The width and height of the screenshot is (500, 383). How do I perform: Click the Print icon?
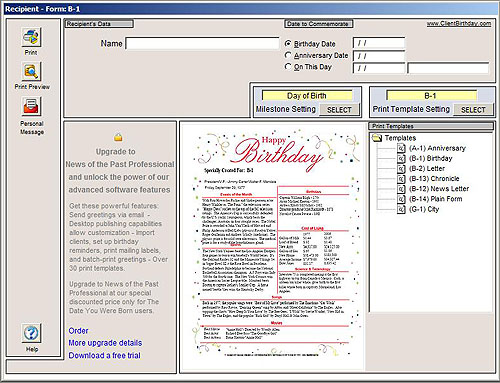[31, 37]
